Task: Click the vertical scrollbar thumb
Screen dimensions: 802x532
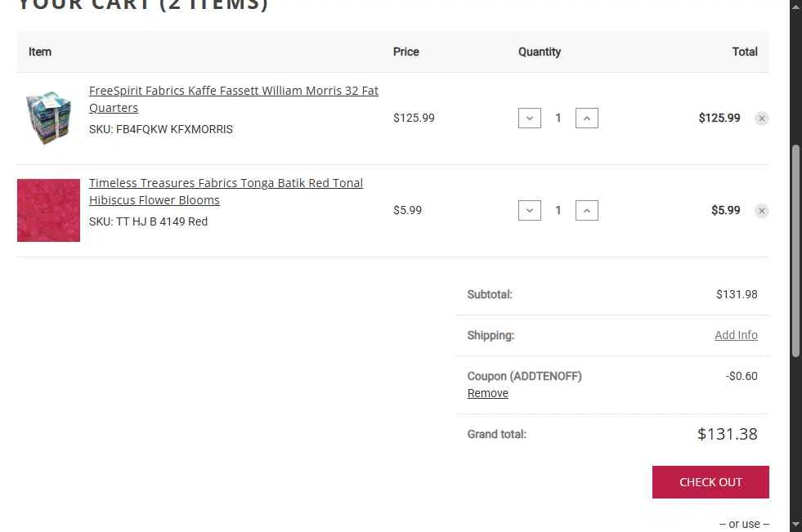Action: click(x=795, y=249)
